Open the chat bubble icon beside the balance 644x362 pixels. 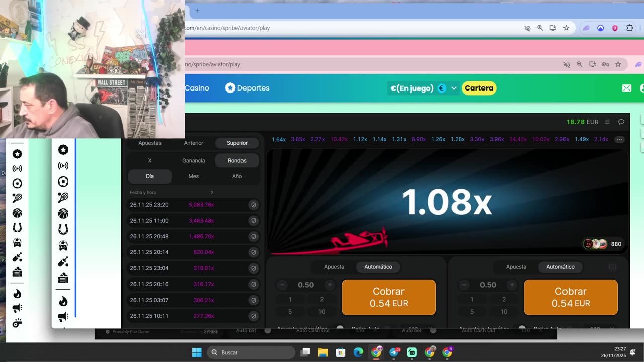[x=621, y=122]
